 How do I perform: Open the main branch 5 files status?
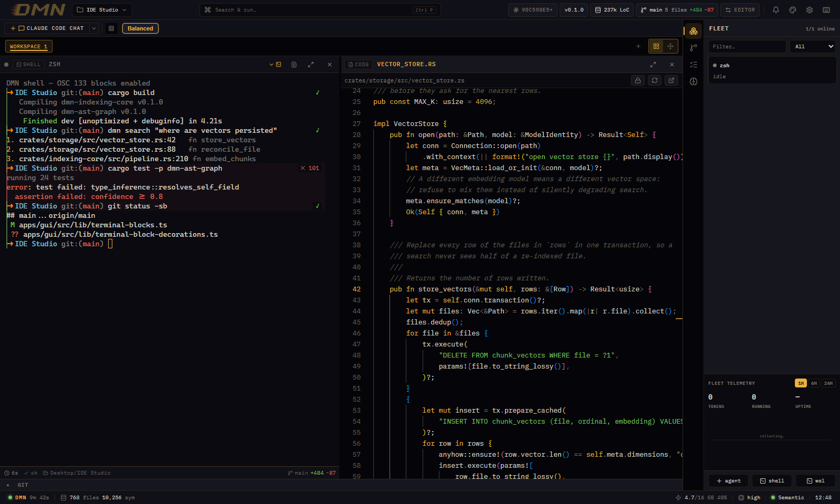pos(677,10)
